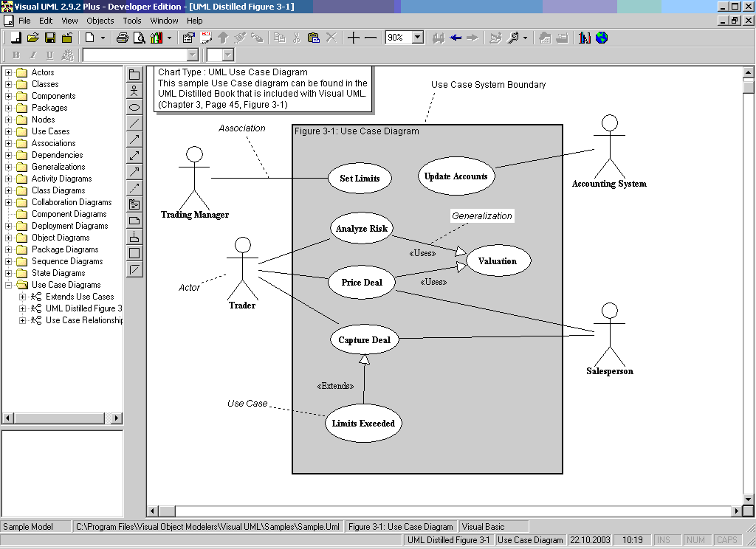
Task: Open the Objects menu
Action: [100, 21]
